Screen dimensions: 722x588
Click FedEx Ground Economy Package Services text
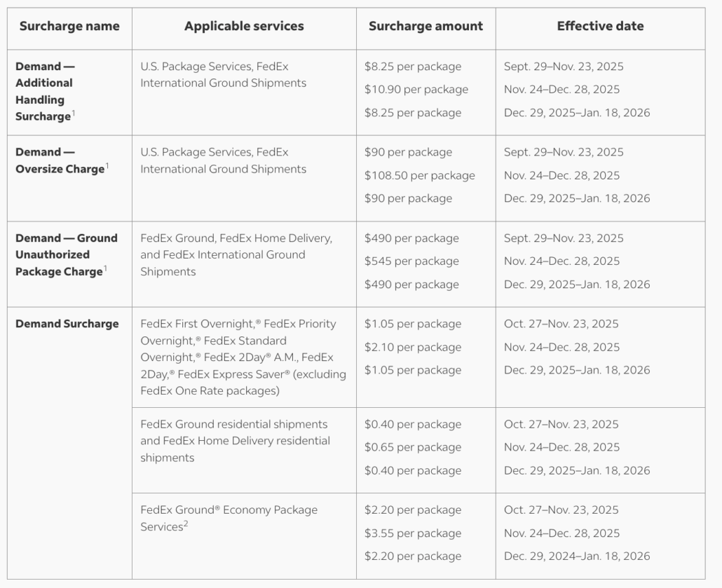pos(229,518)
